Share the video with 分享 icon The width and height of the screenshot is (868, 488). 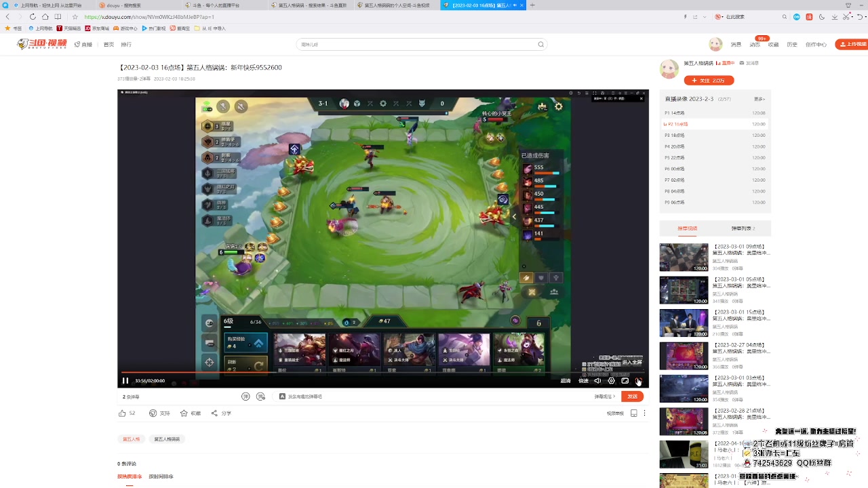click(x=214, y=413)
